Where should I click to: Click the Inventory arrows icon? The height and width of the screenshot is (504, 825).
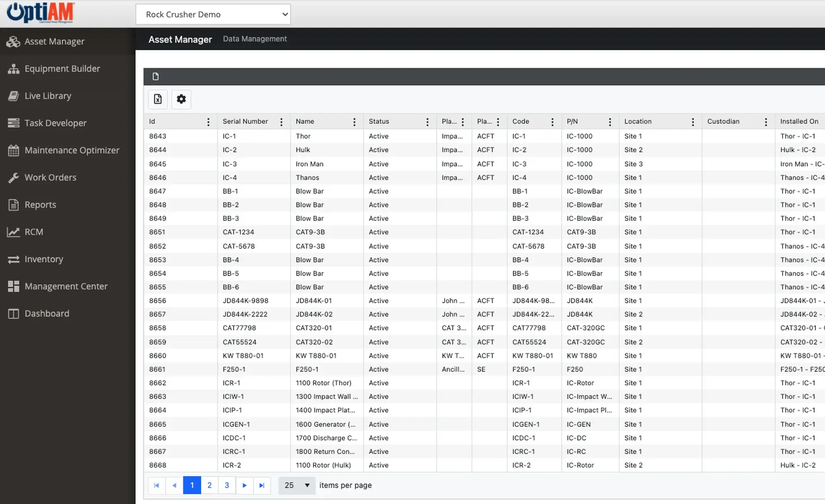(x=13, y=259)
